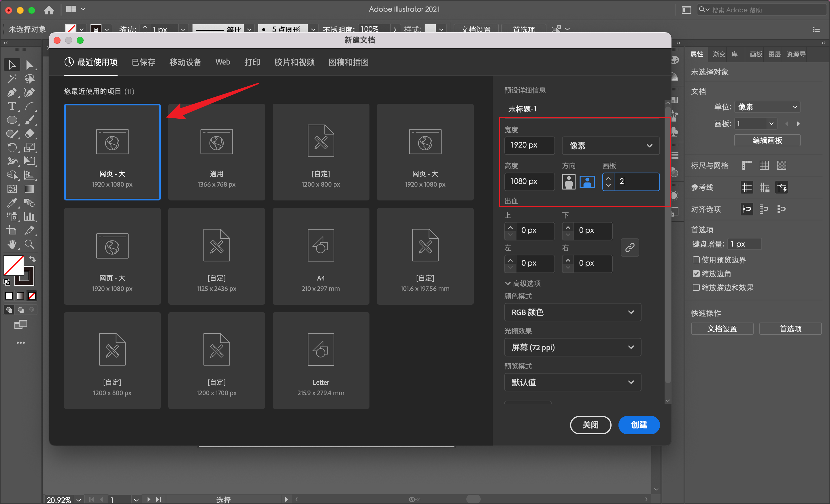Select the Pen tool
This screenshot has height=504, width=830.
pyautogui.click(x=12, y=92)
